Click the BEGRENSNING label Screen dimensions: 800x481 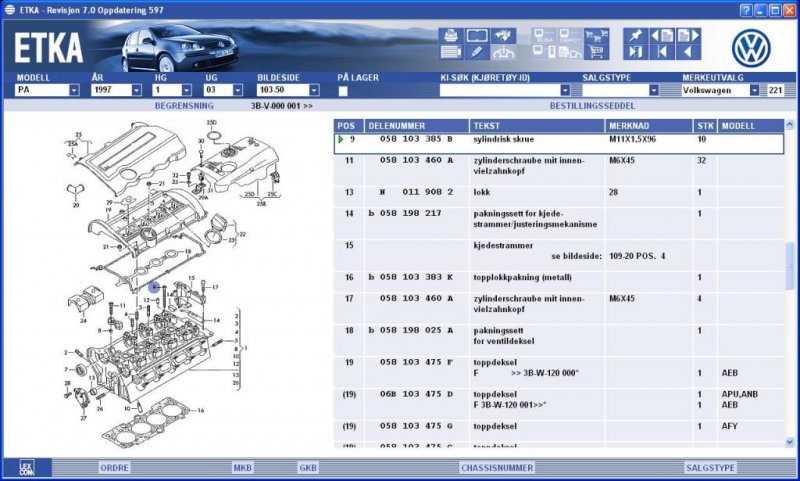pyautogui.click(x=184, y=105)
